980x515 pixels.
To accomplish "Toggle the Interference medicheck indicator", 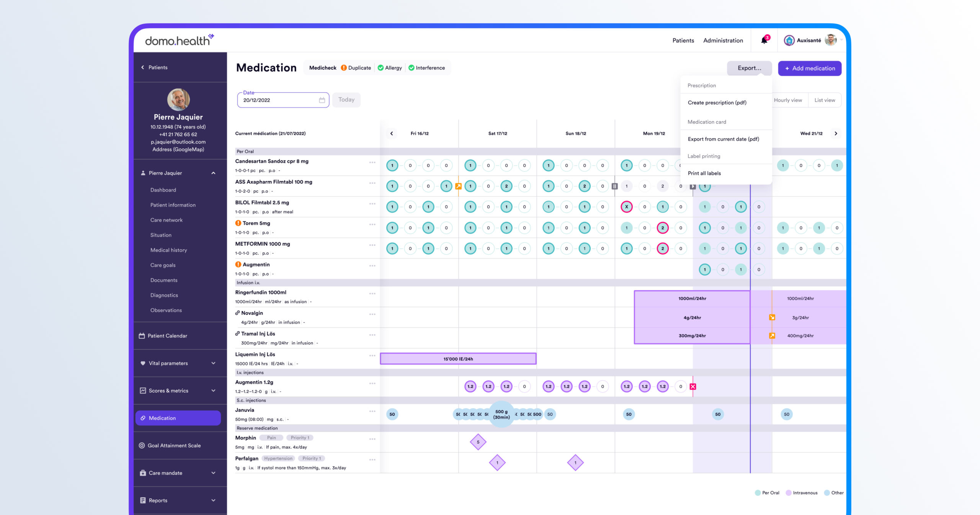I will (x=426, y=68).
